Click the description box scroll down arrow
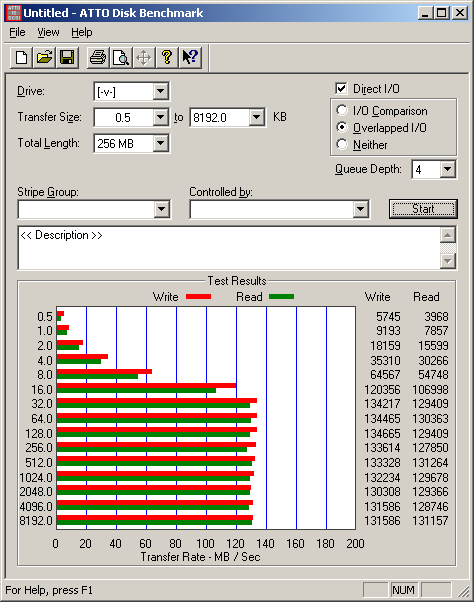This screenshot has width=474, height=602. tap(448, 261)
